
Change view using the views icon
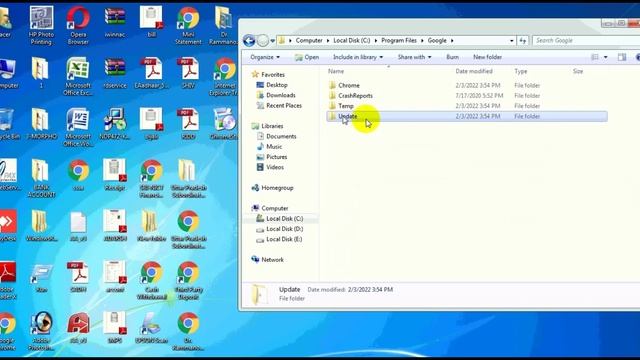pyautogui.click(x=595, y=57)
